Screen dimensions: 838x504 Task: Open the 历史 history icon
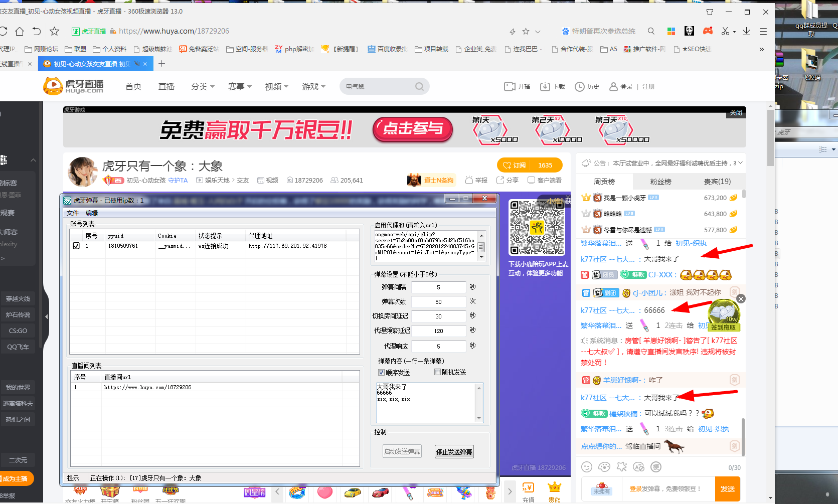(579, 86)
